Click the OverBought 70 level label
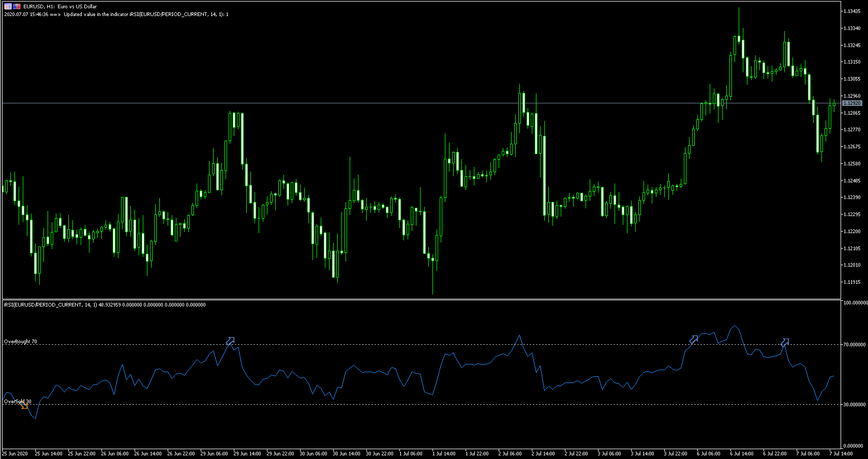 coord(21,342)
